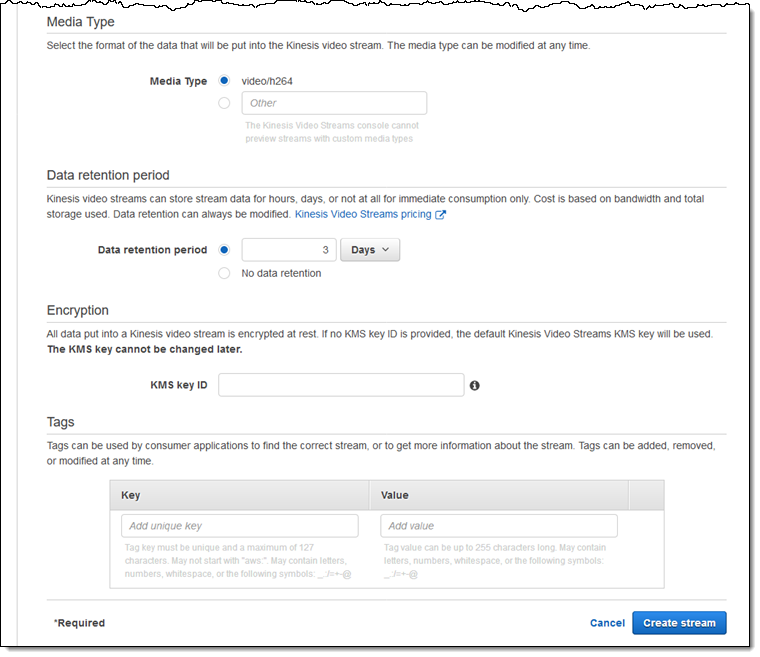Viewport: 760px width, 657px height.
Task: Click the external link icon beside pricing
Action: coord(441,214)
